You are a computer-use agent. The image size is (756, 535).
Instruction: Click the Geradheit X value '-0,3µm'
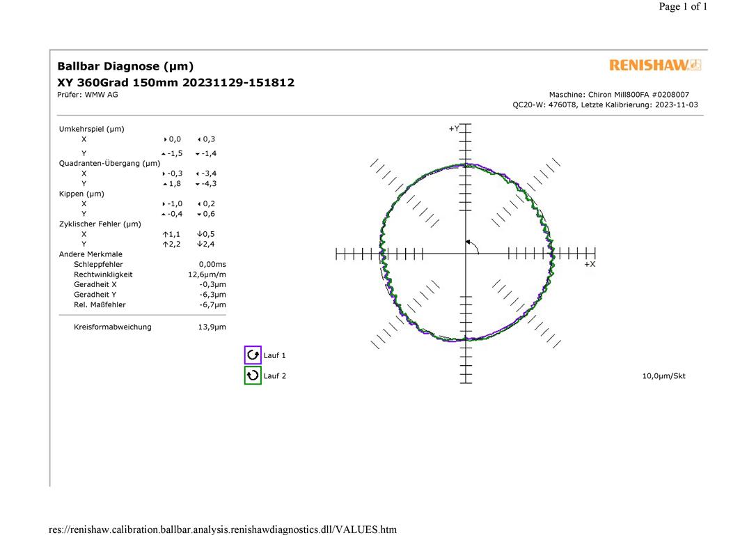tap(212, 285)
